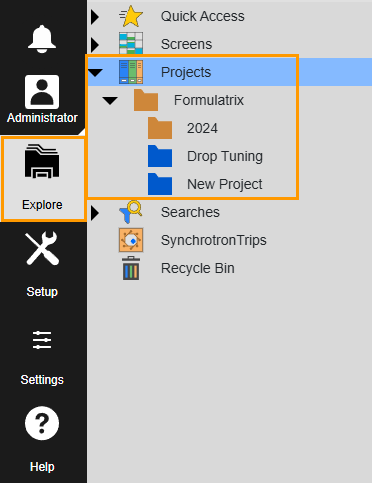Image resolution: width=372 pixels, height=483 pixels.
Task: Open the Administrator user profile icon
Action: (x=42, y=92)
